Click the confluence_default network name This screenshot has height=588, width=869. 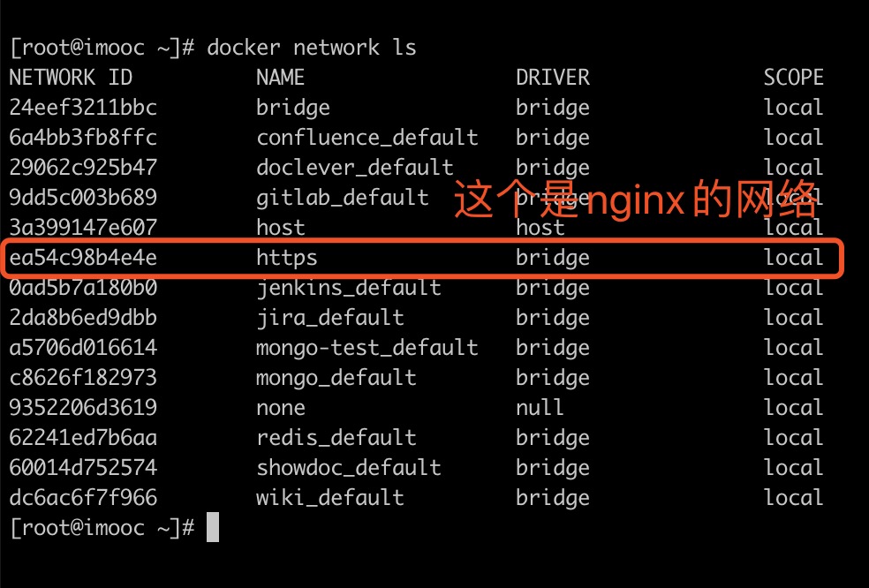click(x=366, y=138)
